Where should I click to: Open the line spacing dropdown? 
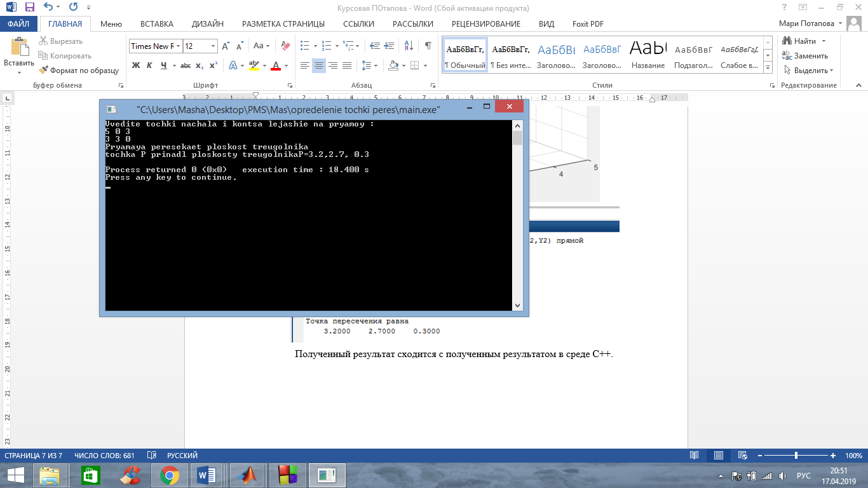point(369,65)
